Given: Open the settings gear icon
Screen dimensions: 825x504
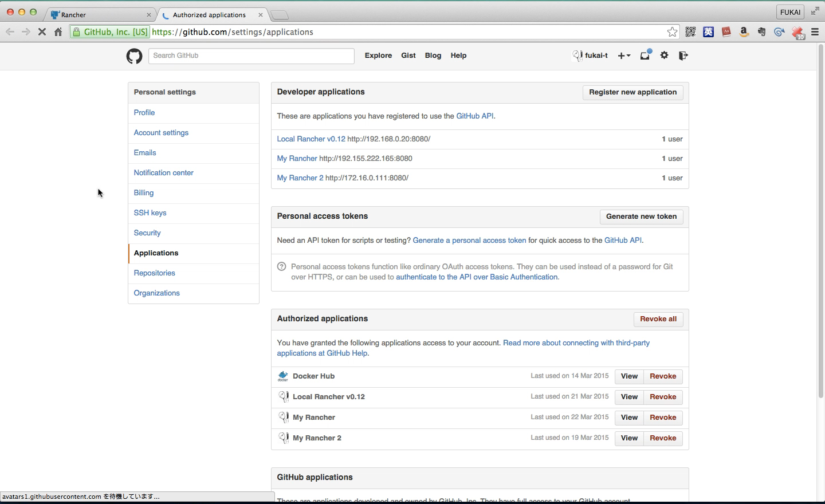Looking at the screenshot, I should (665, 56).
